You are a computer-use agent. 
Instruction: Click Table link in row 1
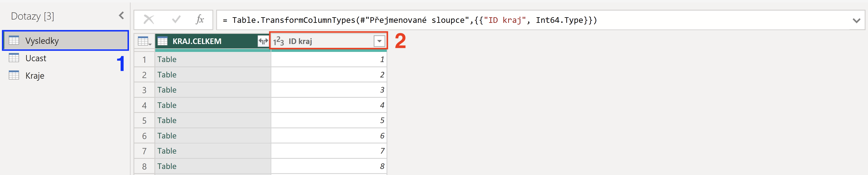pos(167,59)
